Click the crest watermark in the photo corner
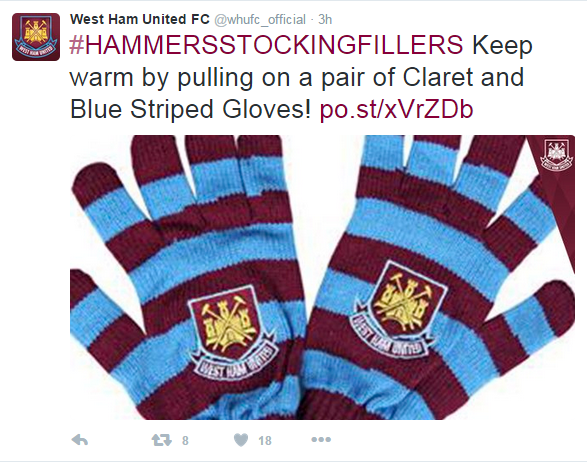Screen dimensions: 587x465 point(556,155)
